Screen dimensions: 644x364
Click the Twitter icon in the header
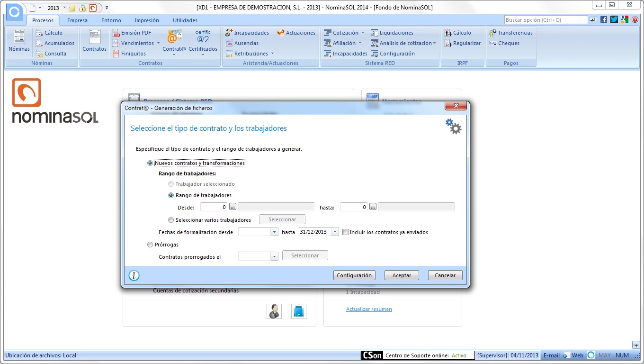coord(614,19)
